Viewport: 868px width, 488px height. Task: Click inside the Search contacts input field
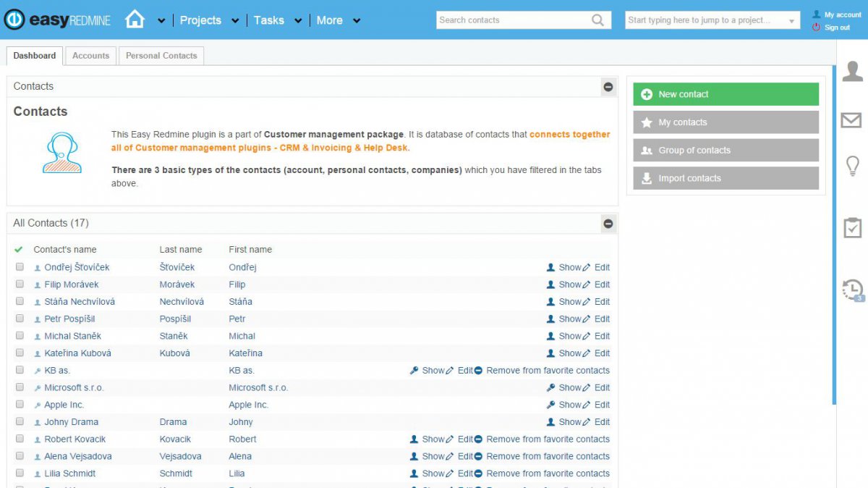tap(514, 20)
